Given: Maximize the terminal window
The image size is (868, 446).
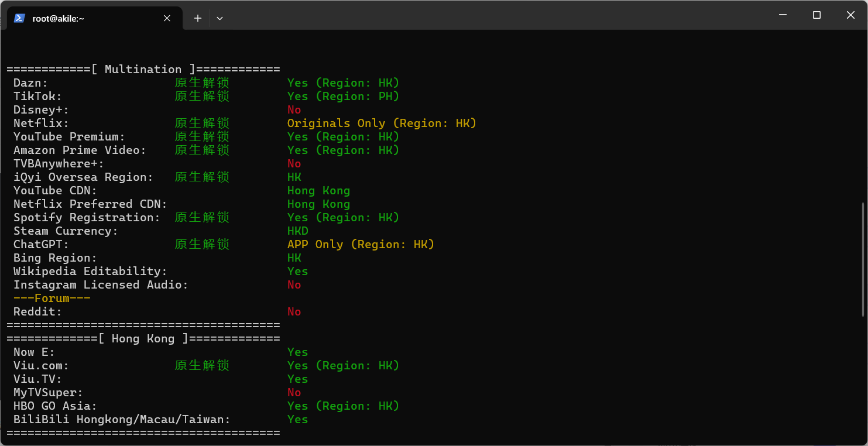Looking at the screenshot, I should [x=816, y=15].
